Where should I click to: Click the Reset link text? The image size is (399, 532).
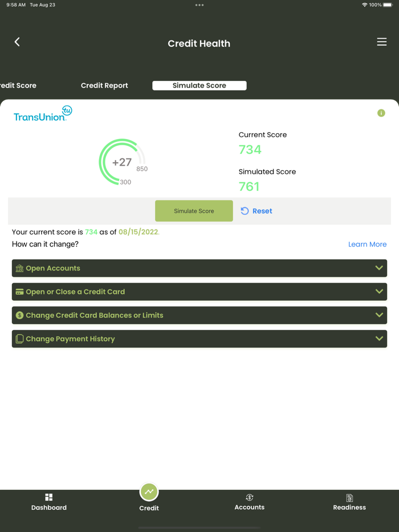(262, 211)
